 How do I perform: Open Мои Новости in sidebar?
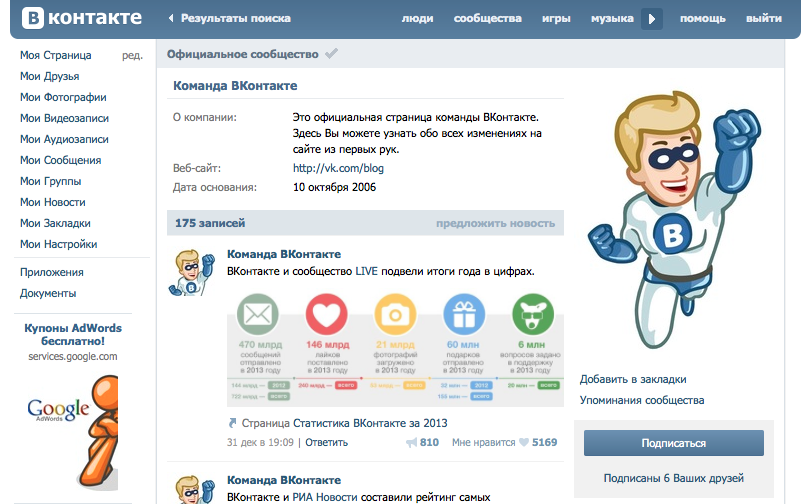pyautogui.click(x=53, y=202)
